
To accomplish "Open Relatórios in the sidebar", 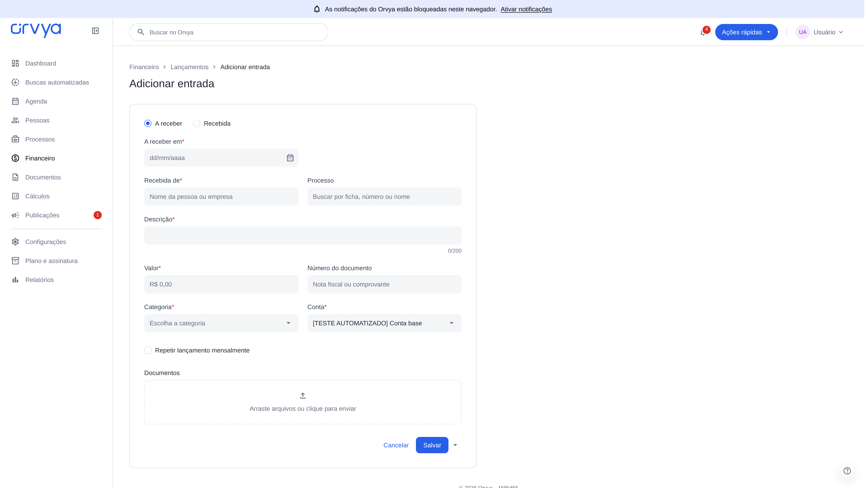I will pos(56,280).
